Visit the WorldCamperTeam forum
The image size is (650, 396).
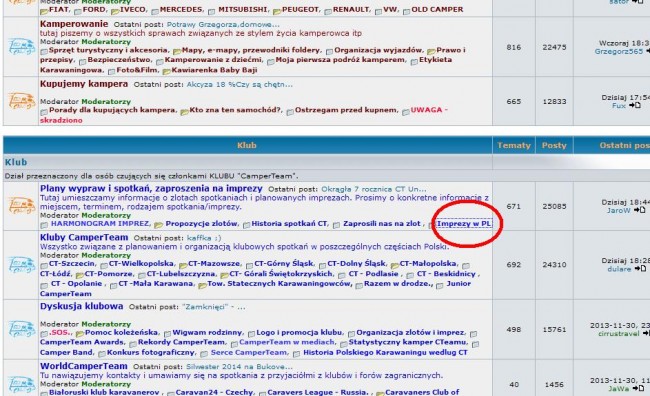(x=84, y=366)
